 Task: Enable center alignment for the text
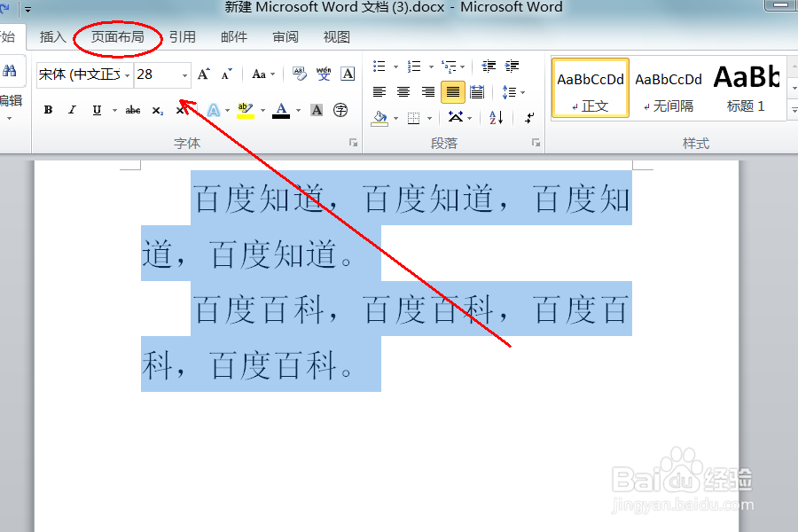pyautogui.click(x=403, y=91)
